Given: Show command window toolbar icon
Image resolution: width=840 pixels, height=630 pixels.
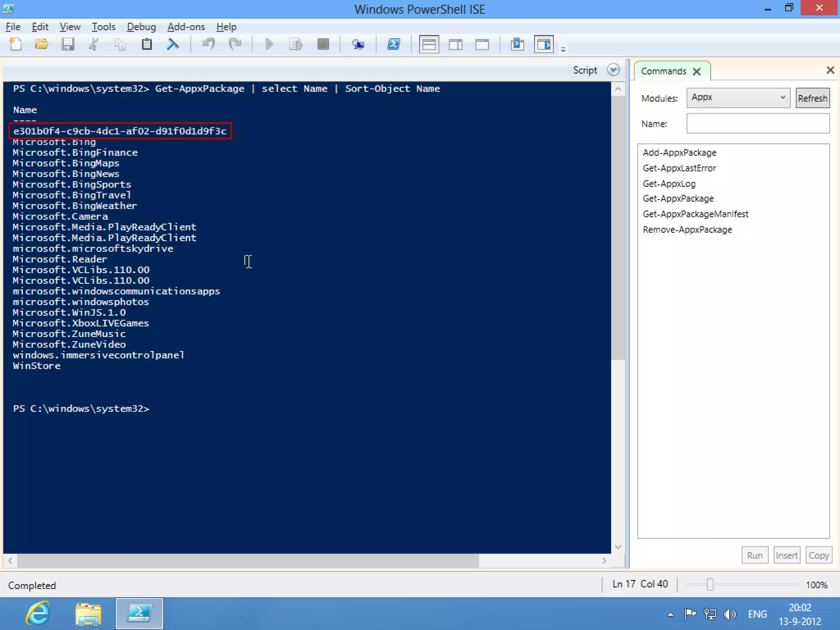Looking at the screenshot, I should (518, 44).
